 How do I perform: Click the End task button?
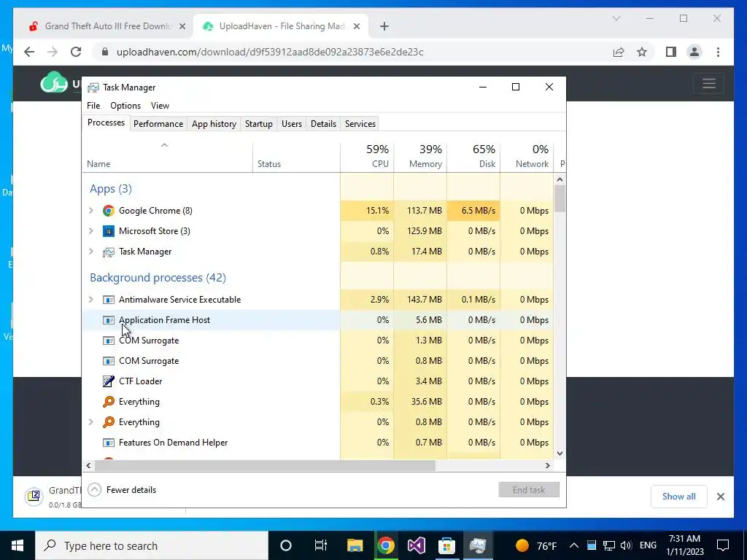point(529,489)
